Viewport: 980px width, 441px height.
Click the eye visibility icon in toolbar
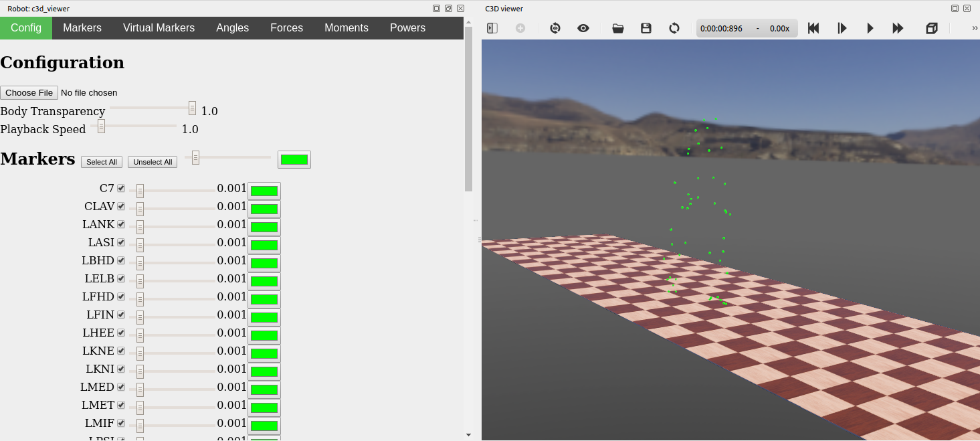(583, 28)
